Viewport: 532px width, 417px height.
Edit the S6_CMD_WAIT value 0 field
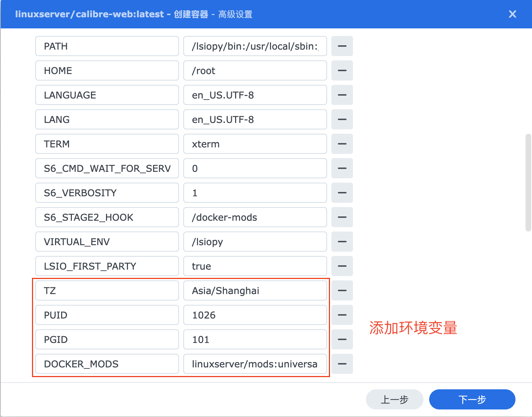(255, 168)
